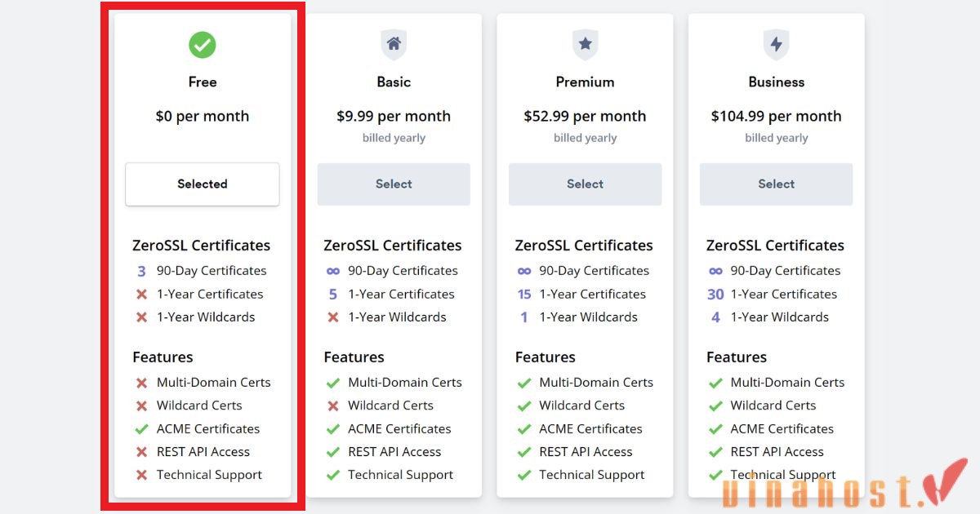Viewport: 980px width, 514px height.
Task: Click the lightning shield icon above Business
Action: 776,45
